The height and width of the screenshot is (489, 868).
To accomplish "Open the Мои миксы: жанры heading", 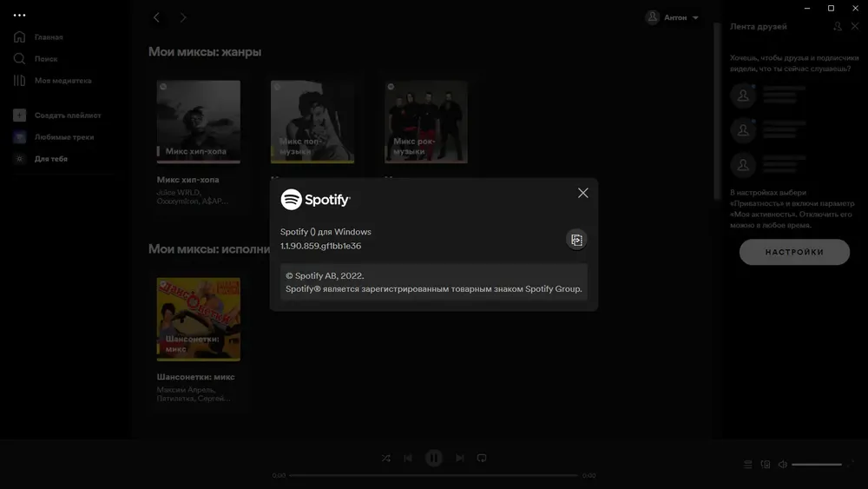I will click(205, 52).
